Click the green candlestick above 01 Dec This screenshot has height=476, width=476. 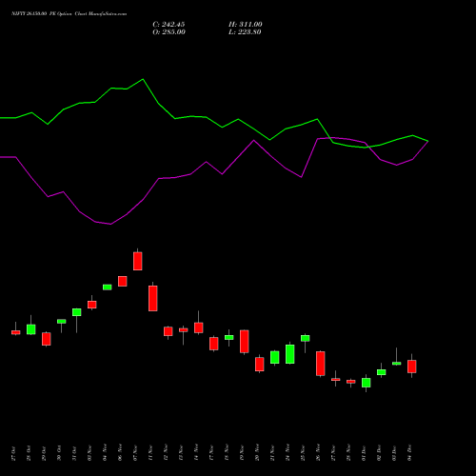(x=367, y=383)
